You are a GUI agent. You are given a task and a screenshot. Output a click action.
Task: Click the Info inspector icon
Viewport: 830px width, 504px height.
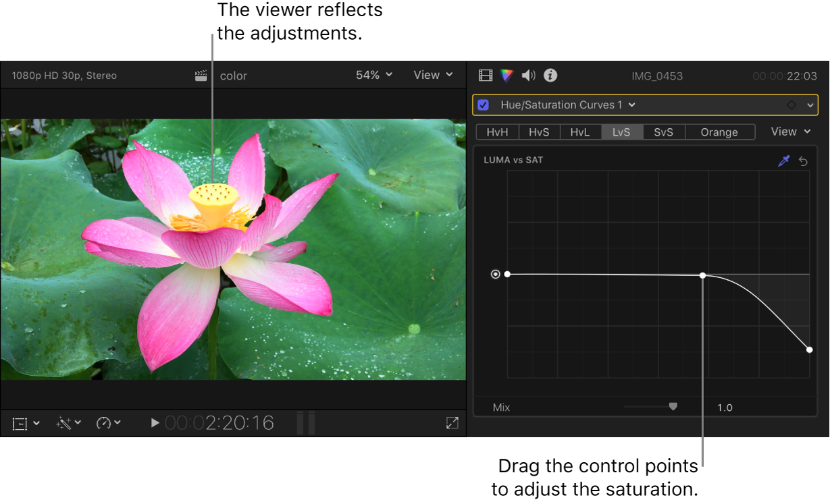[x=550, y=75]
